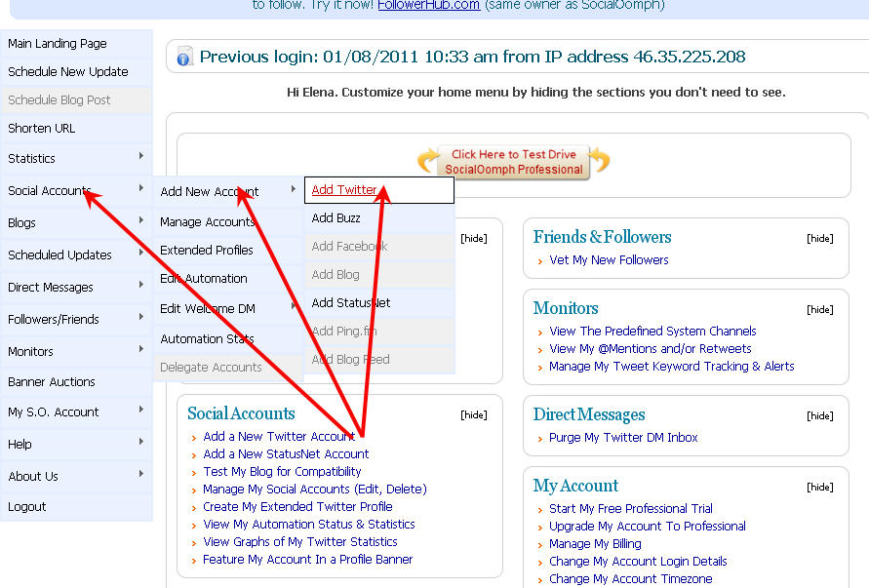Click Start My Free Professional Trial
Viewport: 869px width, 588px height.
(631, 509)
